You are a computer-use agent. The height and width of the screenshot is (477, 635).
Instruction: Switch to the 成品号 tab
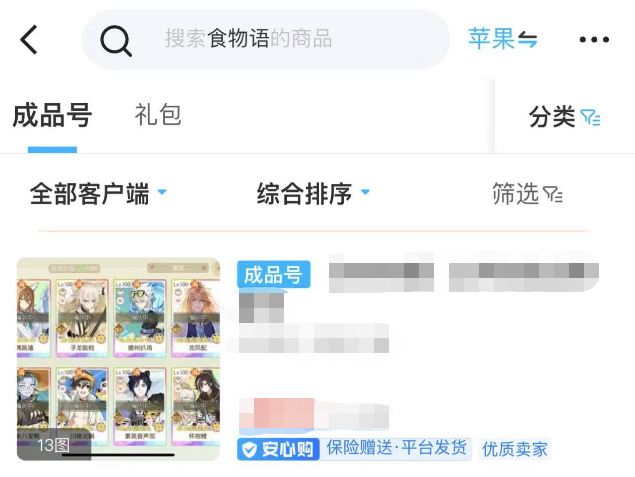tap(52, 115)
